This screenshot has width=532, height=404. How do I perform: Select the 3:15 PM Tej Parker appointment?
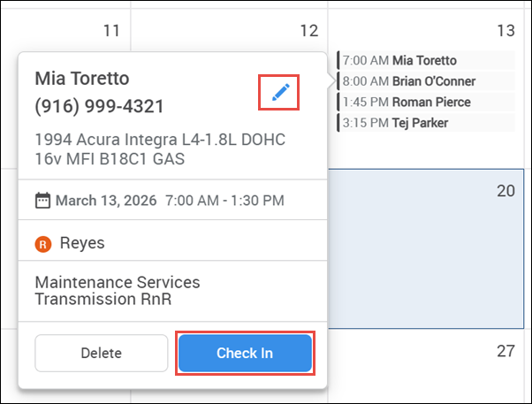(425, 122)
